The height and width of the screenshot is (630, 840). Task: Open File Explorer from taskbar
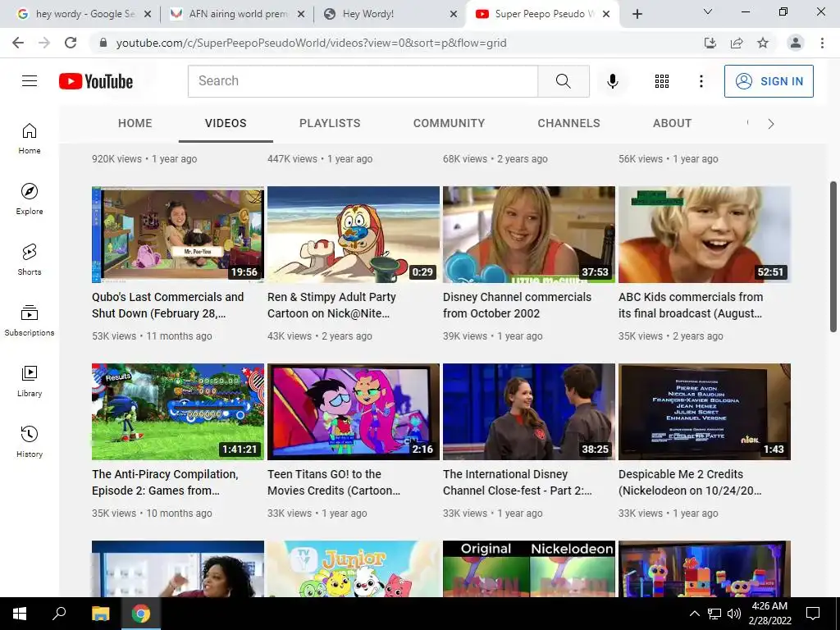tap(100, 614)
